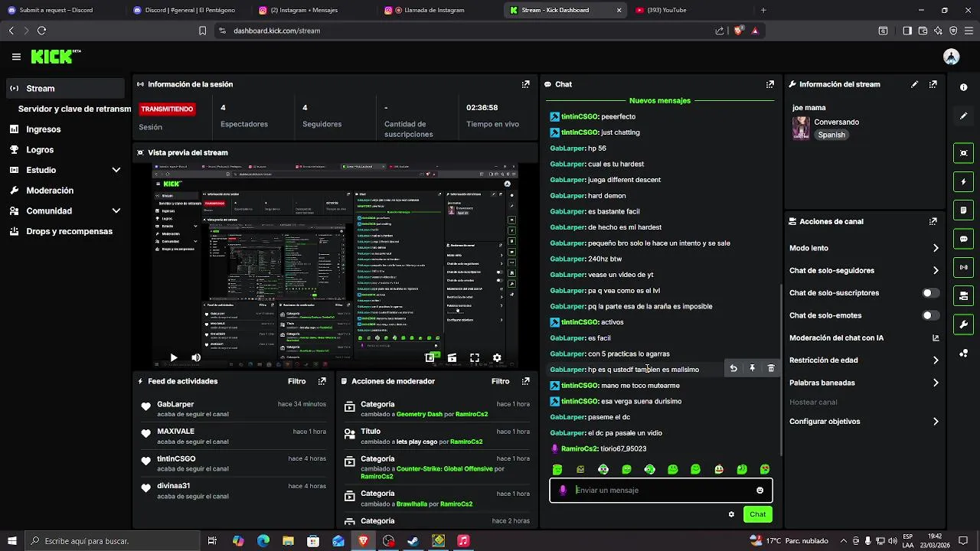This screenshot has height=551, width=980.
Task: Open Steam from Windows taskbar
Action: [413, 541]
